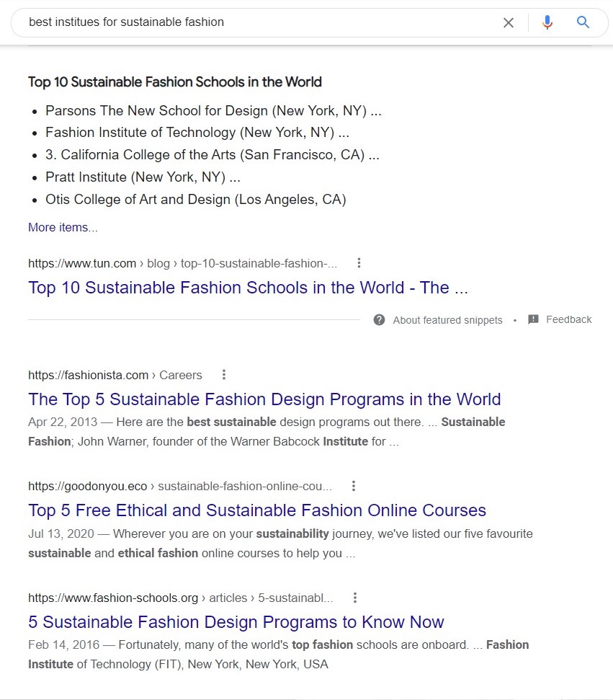
Task: Click the question mark About snippets icon
Action: coord(380,319)
